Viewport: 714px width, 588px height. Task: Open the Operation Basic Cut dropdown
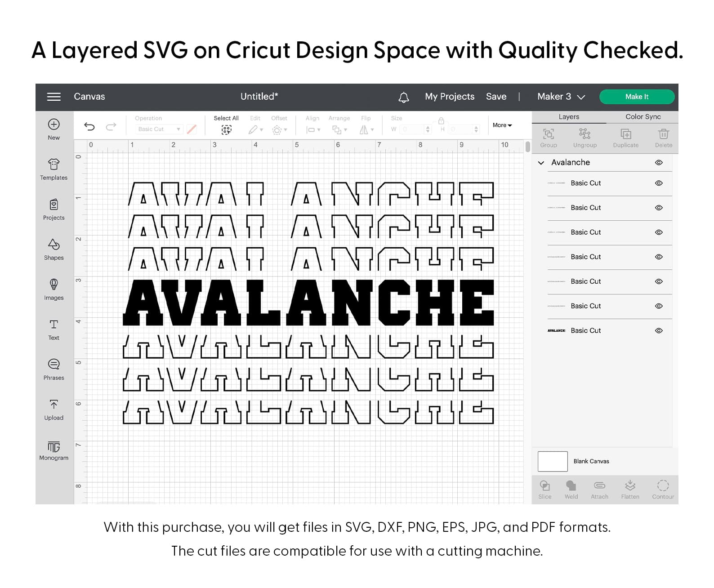tap(159, 129)
